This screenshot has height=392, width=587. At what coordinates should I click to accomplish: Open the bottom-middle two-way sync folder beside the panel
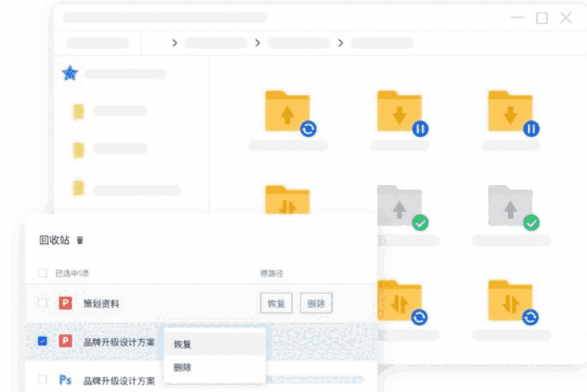click(x=400, y=300)
